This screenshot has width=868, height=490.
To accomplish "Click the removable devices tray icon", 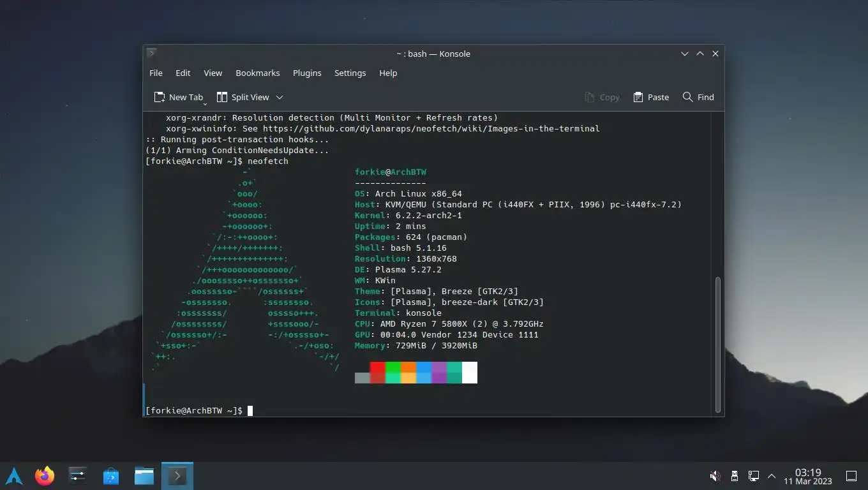I will 735,476.
